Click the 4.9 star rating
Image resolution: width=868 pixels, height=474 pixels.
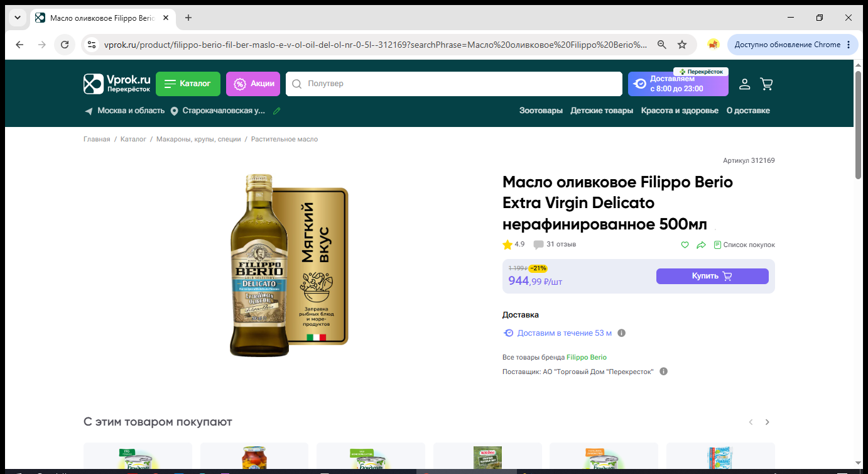[514, 245]
